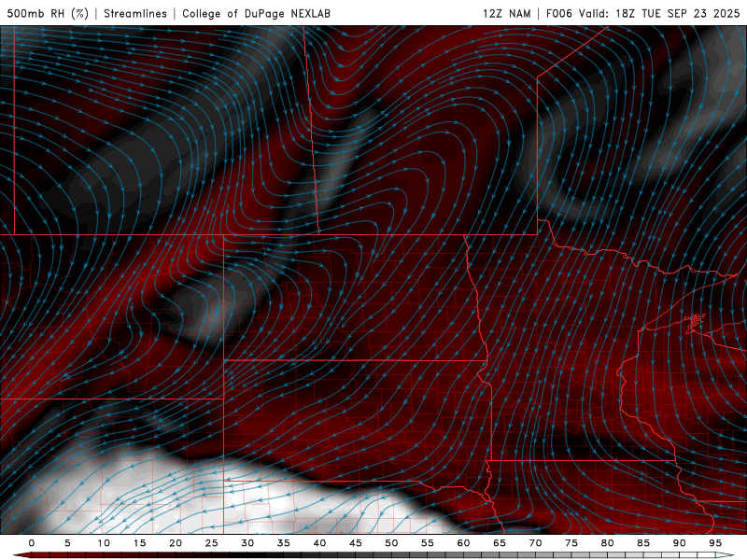The width and height of the screenshot is (747, 560).
Task: Click the 0 value on the color scale
Action: coord(32,543)
